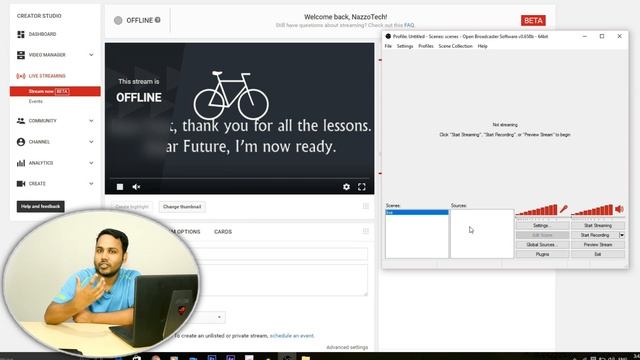640x360 pixels.
Task: Open the Photoshop icon on taskbar
Action: [x=212, y=358]
